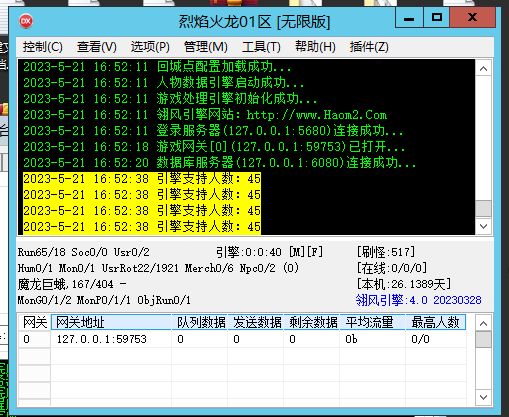Click the Run65/18 Soc0/0 Usr0/2 status line
The width and height of the screenshot is (509, 417).
pos(84,252)
